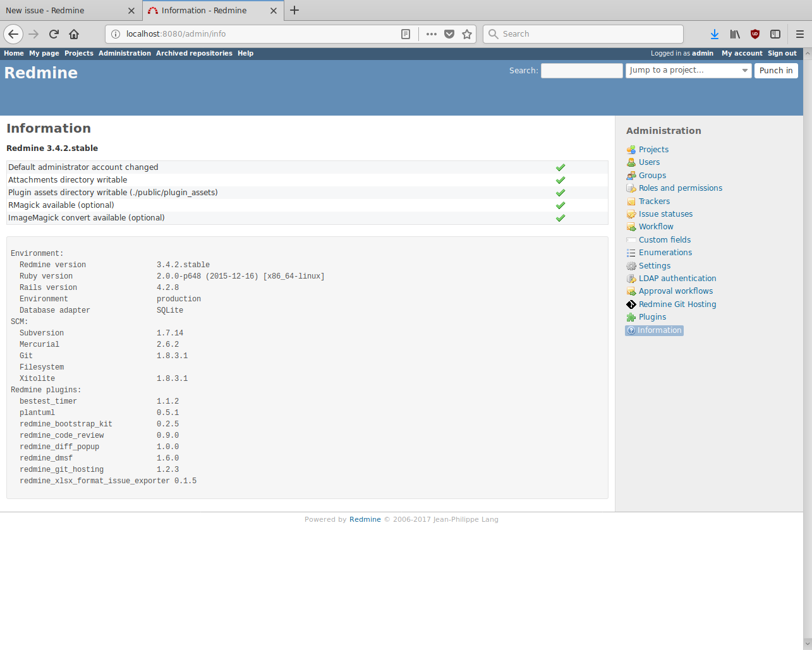Click the browser Search box
This screenshot has width=812, height=650.
click(583, 34)
